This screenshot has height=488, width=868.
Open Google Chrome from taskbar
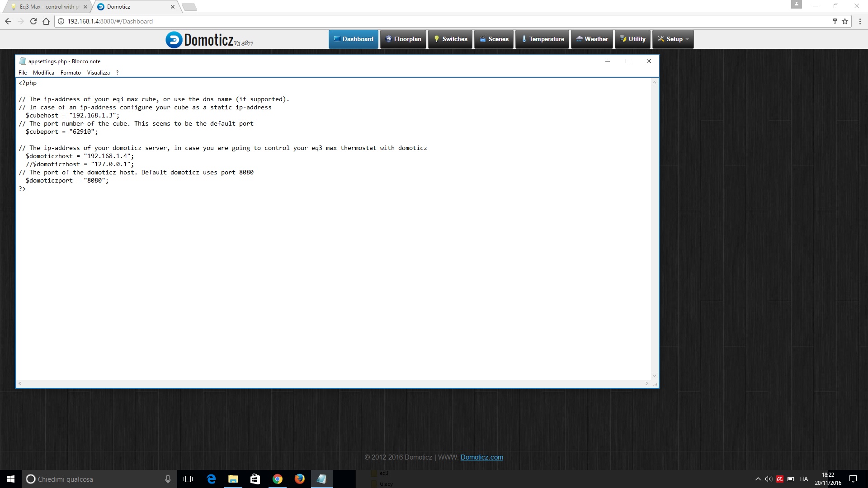coord(278,479)
